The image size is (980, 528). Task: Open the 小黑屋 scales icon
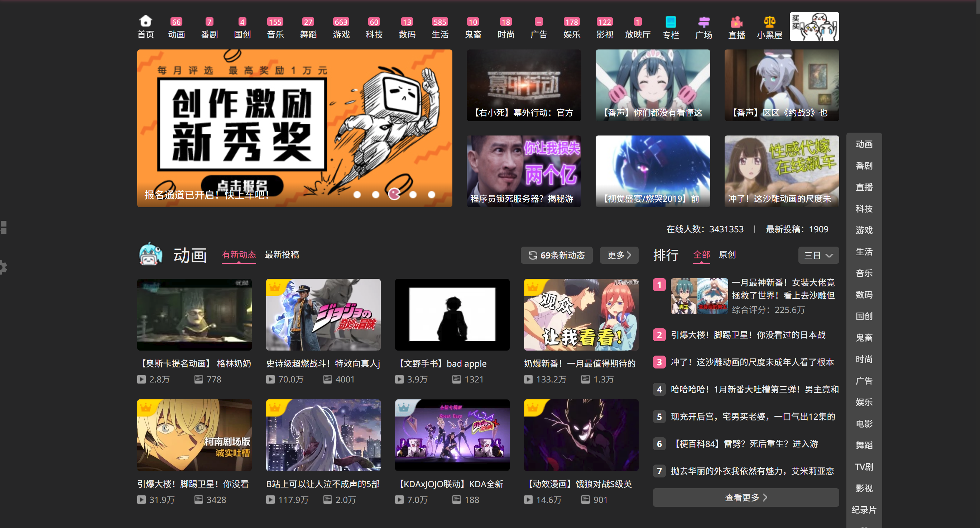(769, 22)
